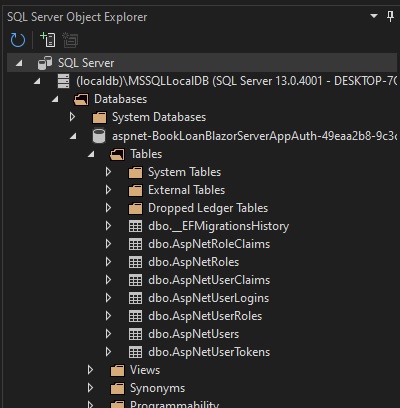The image size is (400, 408).
Task: Click the dbo.AspNetUserClaims table icon
Action: point(135,280)
